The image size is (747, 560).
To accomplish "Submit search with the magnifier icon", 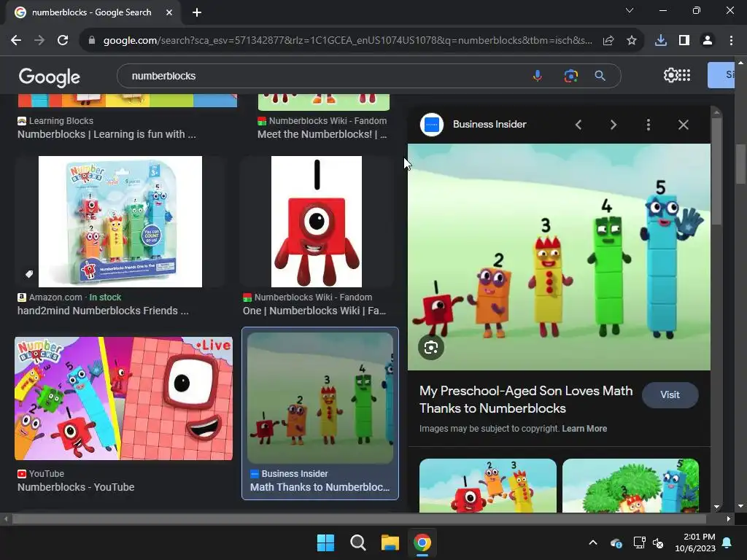I will [x=600, y=76].
